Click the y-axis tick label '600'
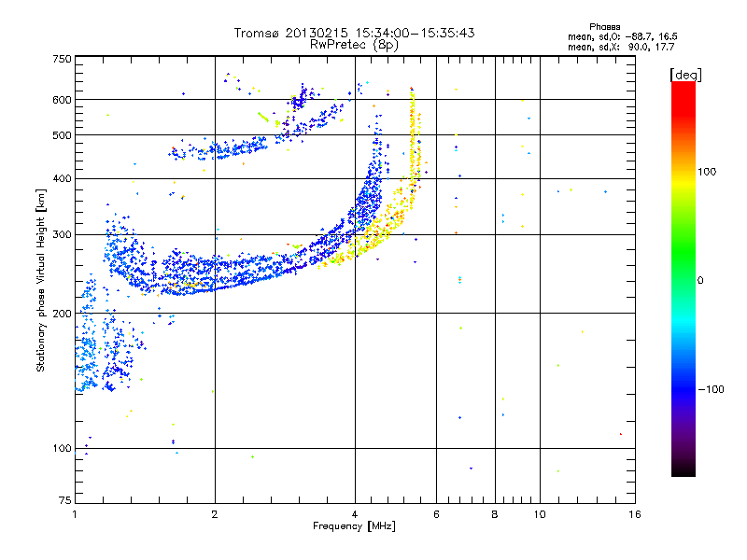 pyautogui.click(x=62, y=100)
